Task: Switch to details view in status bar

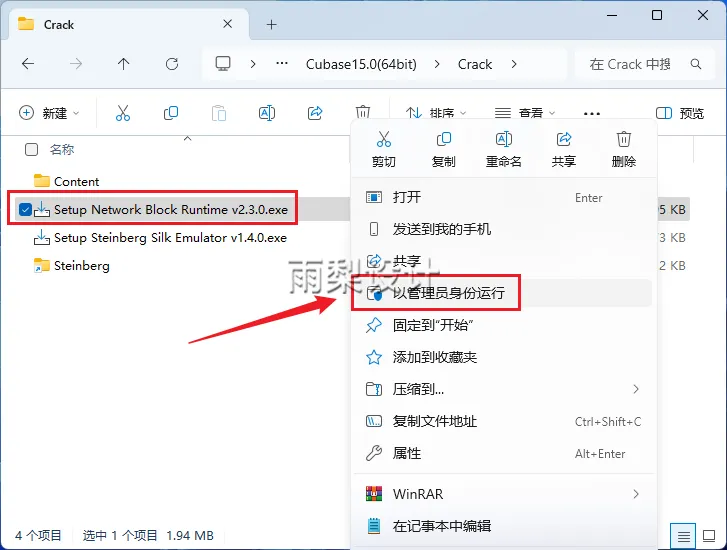Action: pos(683,536)
